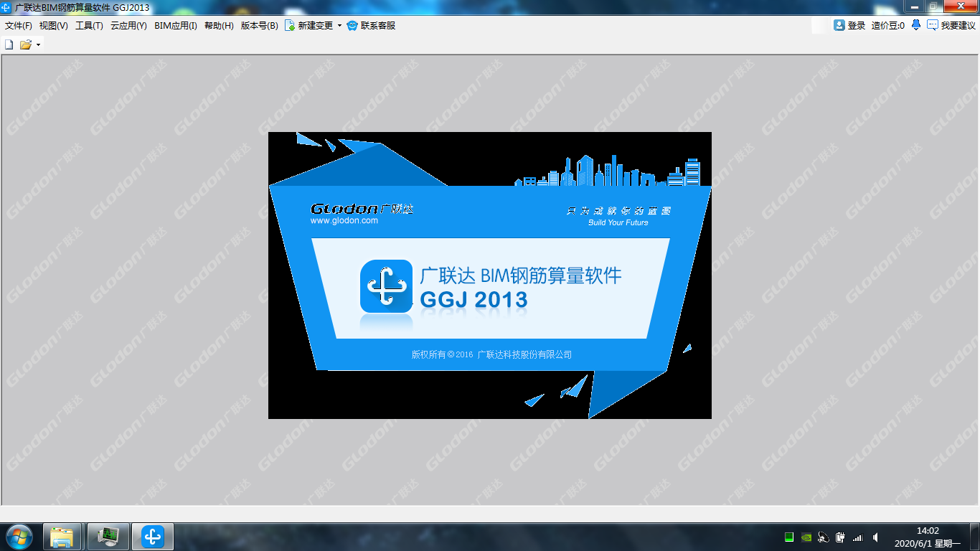The image size is (980, 551).
Task: Open the network signal tray icon
Action: (x=857, y=537)
